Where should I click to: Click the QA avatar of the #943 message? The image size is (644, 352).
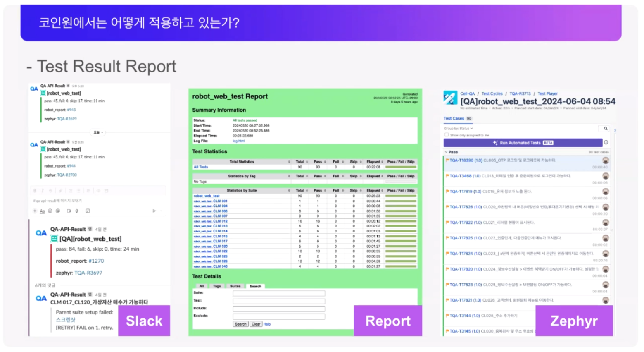click(x=34, y=89)
